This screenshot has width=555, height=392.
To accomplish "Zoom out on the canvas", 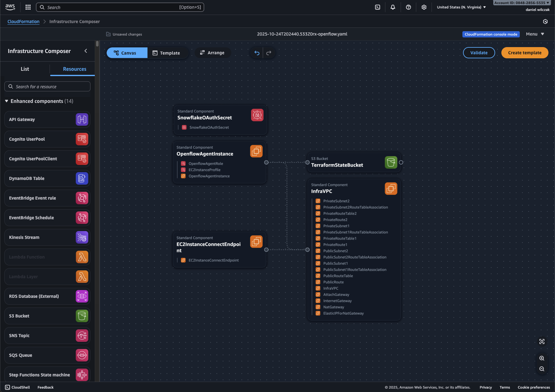I will click(542, 369).
